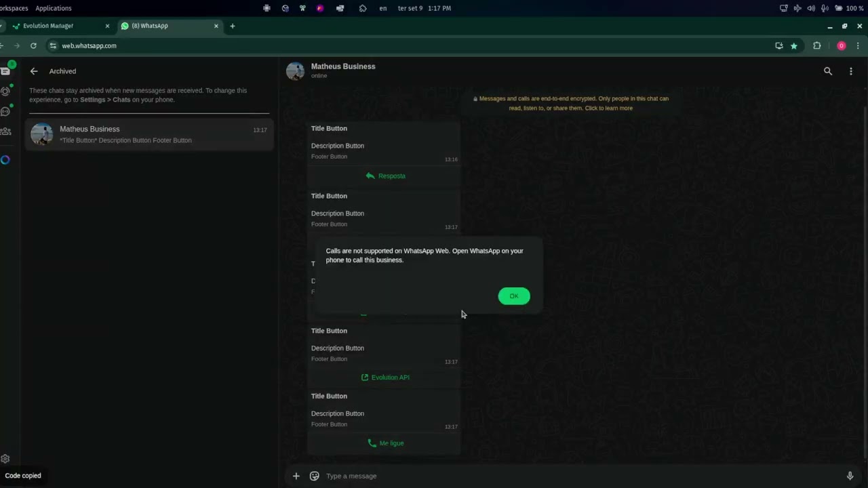Switch to the Evolution Manager tab

click(x=61, y=26)
